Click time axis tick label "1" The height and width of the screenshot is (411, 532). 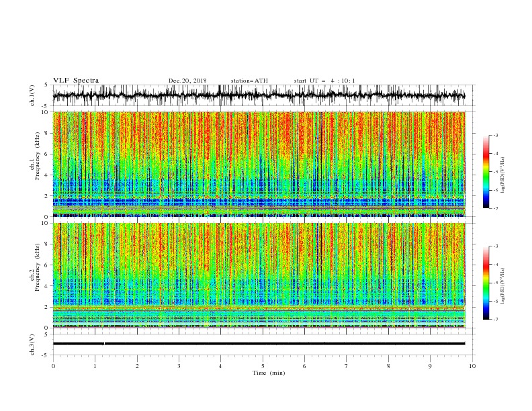95,366
